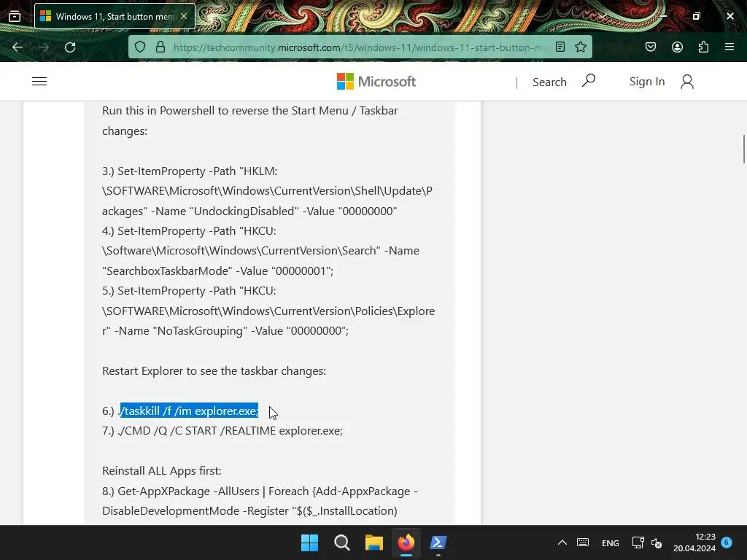
Task: Click the user profile avatar icon
Action: 687,82
